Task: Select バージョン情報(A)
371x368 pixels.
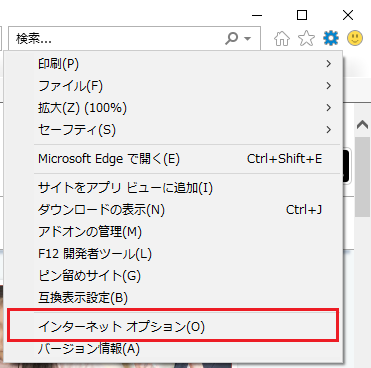Action: pos(173,349)
